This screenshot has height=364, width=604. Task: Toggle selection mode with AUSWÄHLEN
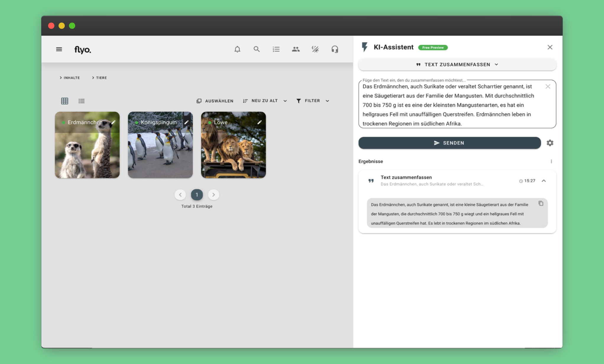click(x=215, y=101)
